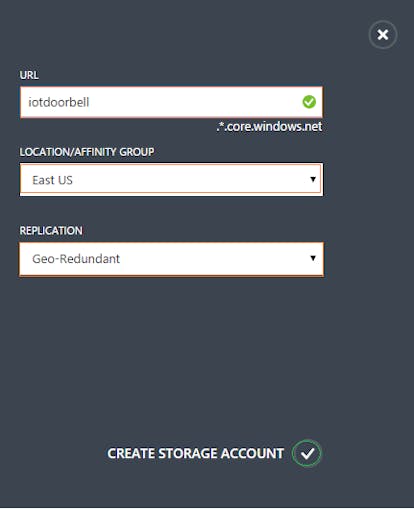Image resolution: width=414 pixels, height=510 pixels.
Task: Click the arrow on East US dropdown
Action: [313, 179]
